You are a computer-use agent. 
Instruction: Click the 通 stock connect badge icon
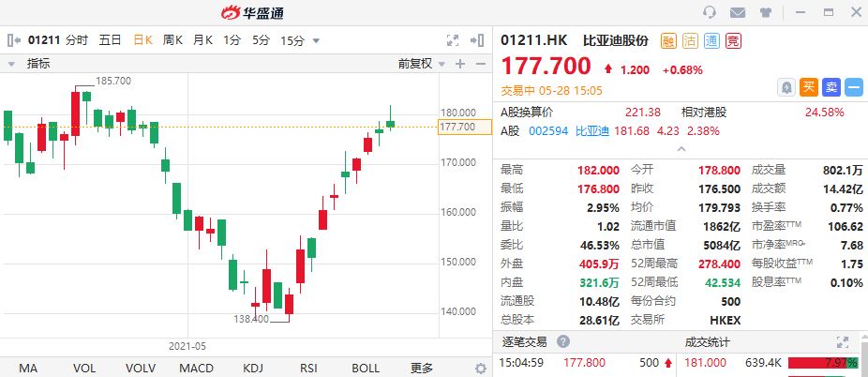pyautogui.click(x=711, y=40)
